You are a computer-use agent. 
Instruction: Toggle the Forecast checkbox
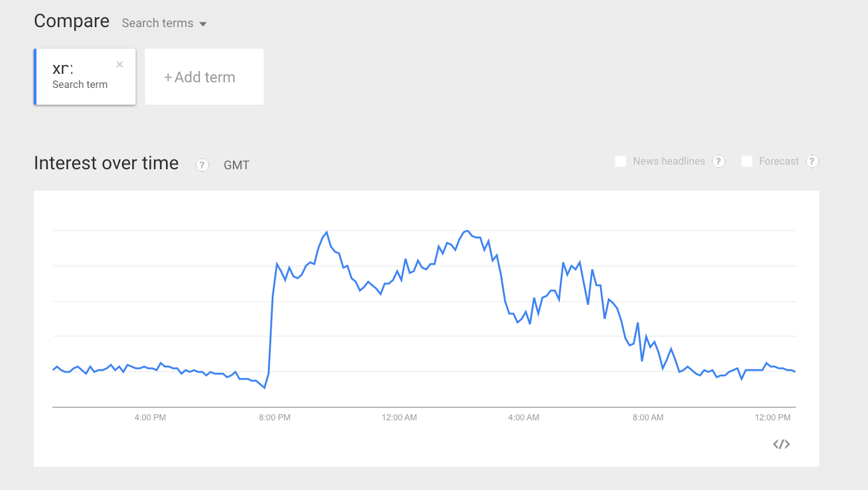[747, 161]
